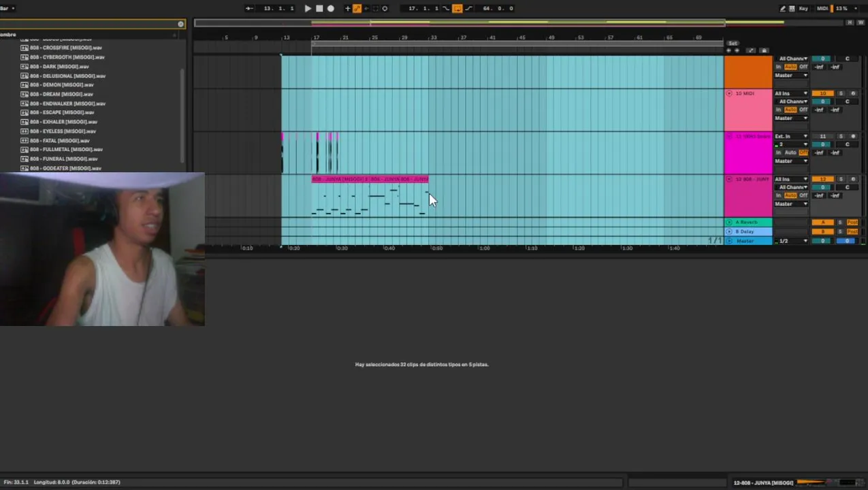
Task: Toggle the orange Automation Arm button
Action: (357, 8)
